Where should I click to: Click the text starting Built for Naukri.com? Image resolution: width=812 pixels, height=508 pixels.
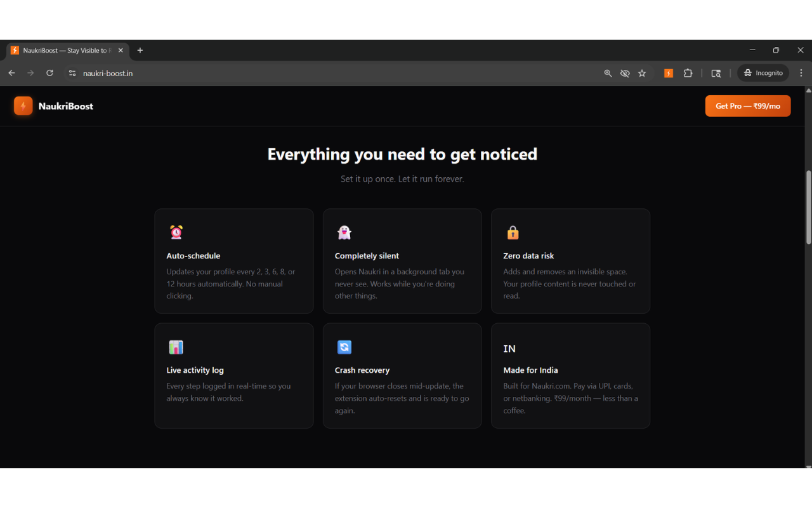pos(571,398)
